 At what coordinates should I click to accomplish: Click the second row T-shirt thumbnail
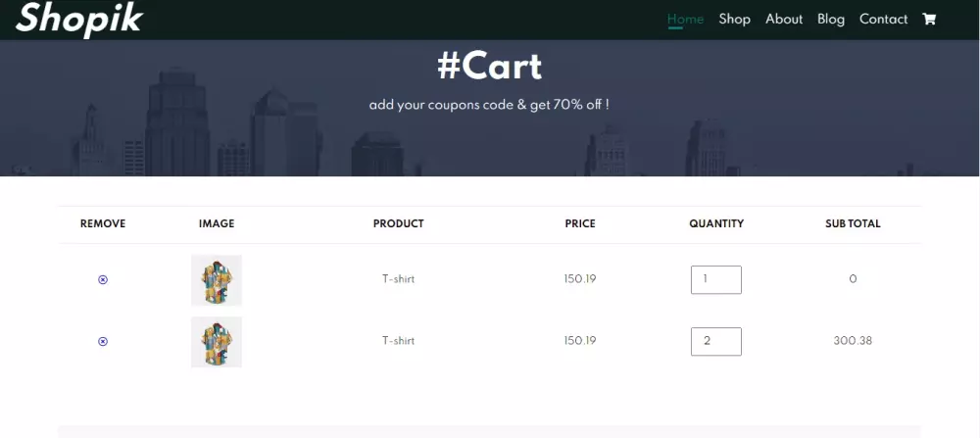tap(217, 342)
